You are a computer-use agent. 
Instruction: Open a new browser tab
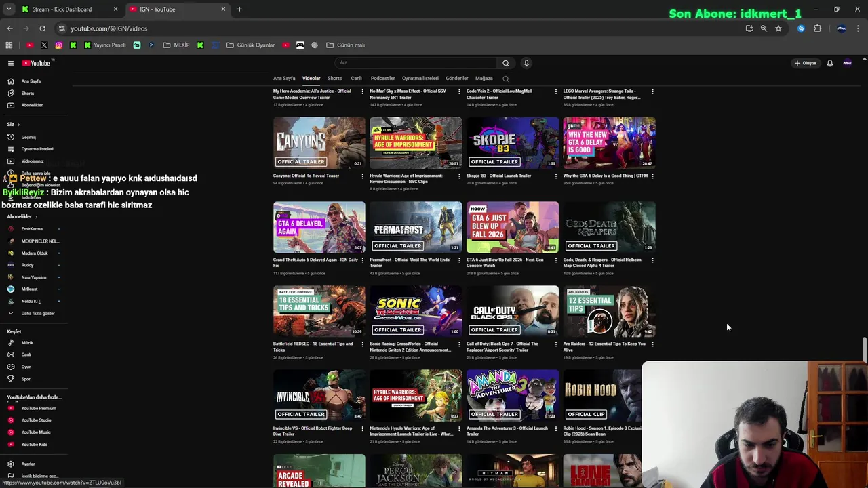click(x=239, y=9)
